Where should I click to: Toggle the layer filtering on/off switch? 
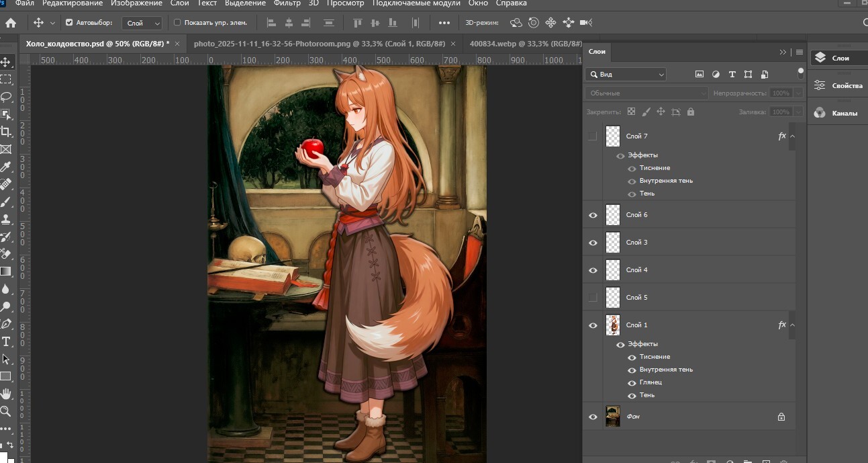click(800, 73)
